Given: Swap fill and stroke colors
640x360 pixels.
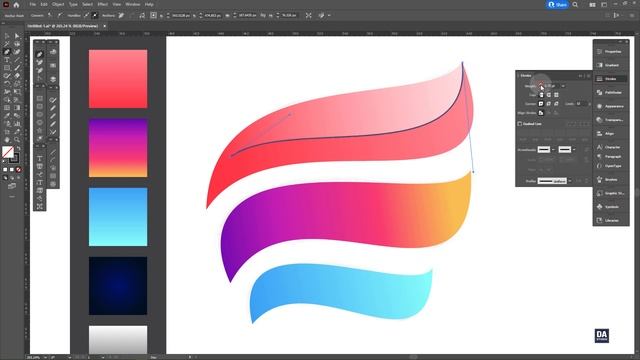Looking at the screenshot, I should click(18, 149).
